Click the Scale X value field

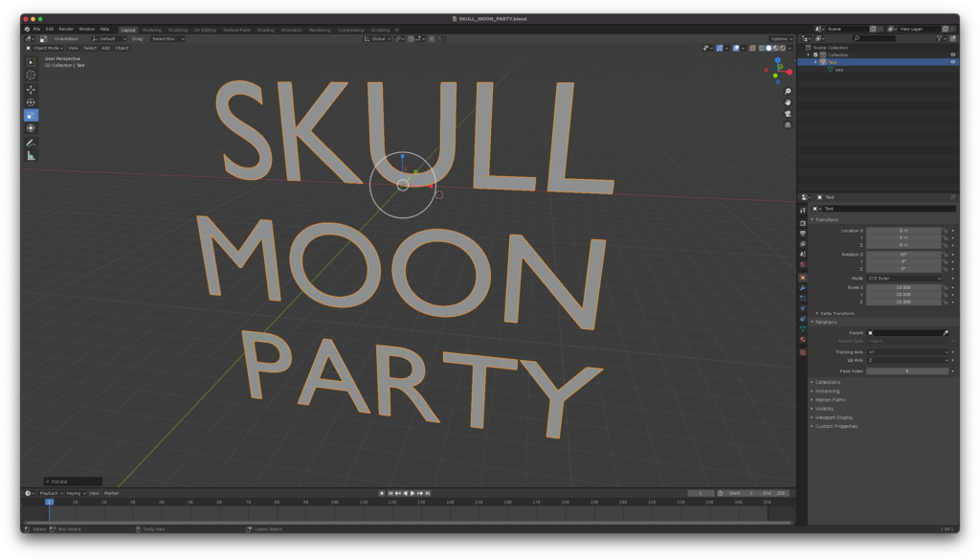point(903,287)
